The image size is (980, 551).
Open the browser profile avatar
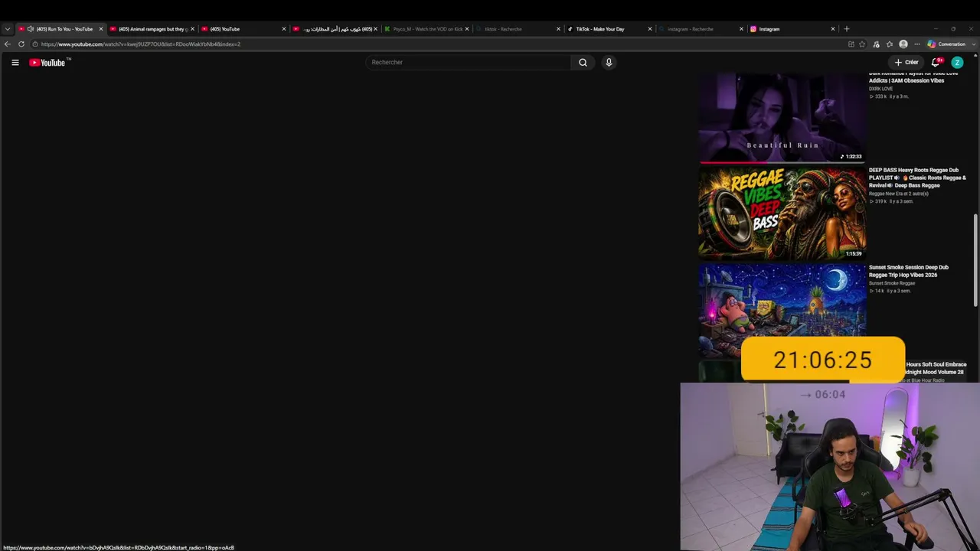(903, 44)
